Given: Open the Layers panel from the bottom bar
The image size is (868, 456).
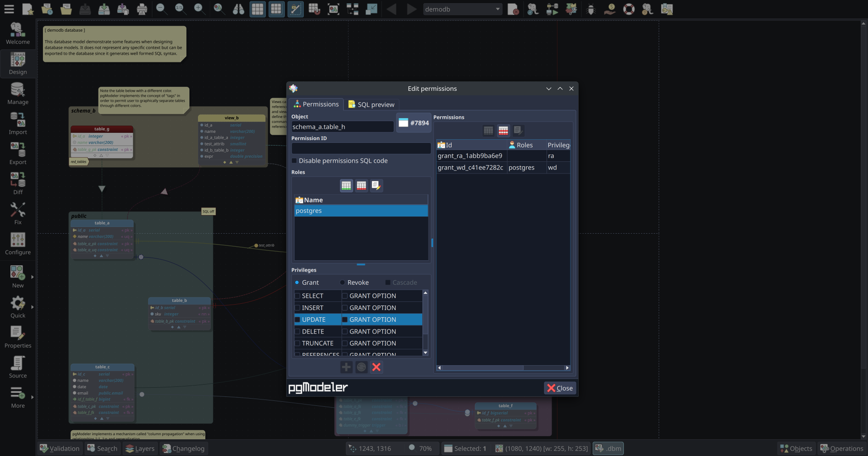Looking at the screenshot, I should click(x=140, y=448).
